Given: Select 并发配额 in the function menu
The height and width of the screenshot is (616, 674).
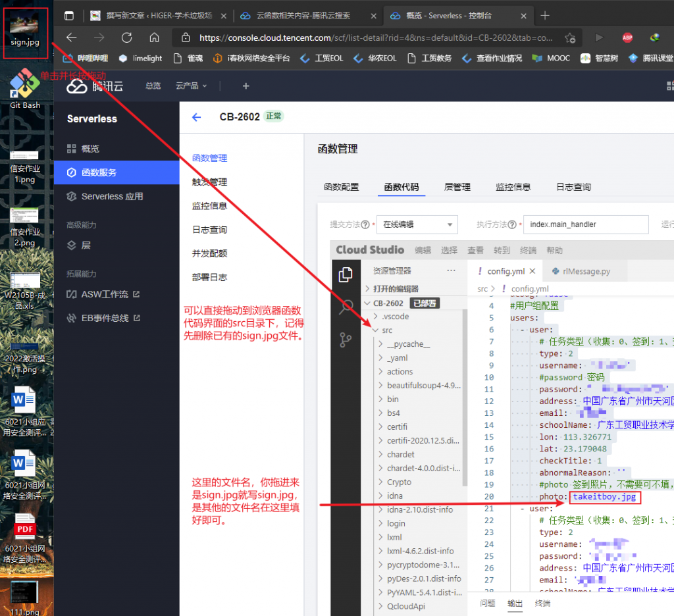Looking at the screenshot, I should pos(209,253).
